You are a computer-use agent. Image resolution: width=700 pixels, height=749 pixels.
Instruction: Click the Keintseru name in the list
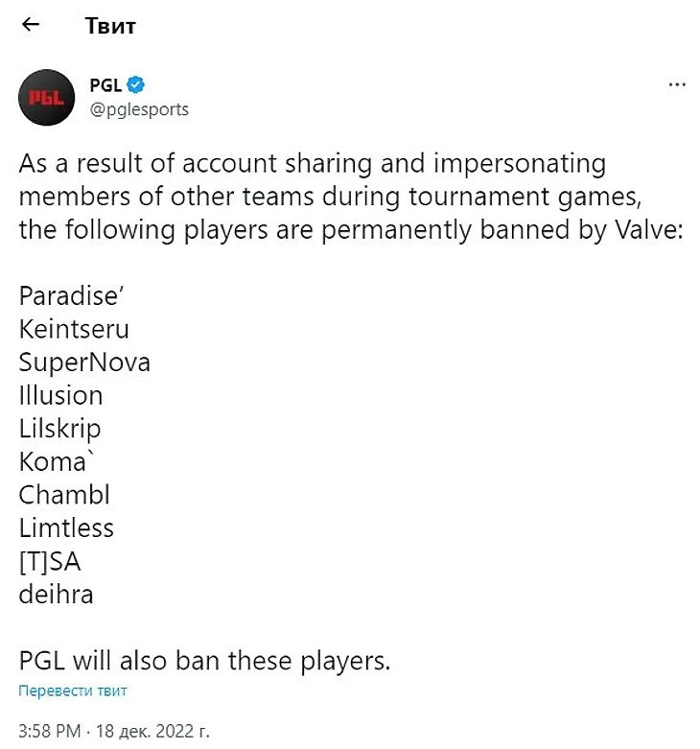click(74, 330)
